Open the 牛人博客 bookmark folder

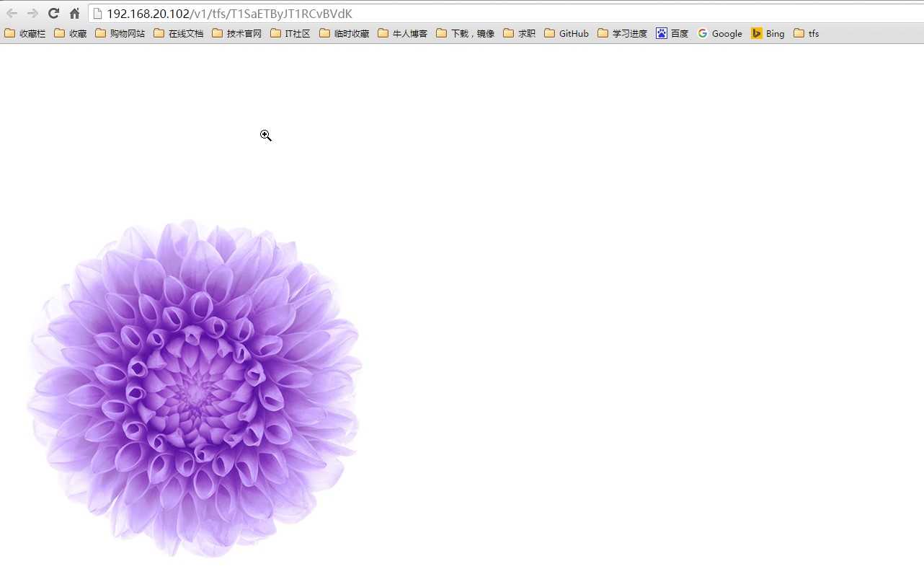(403, 33)
